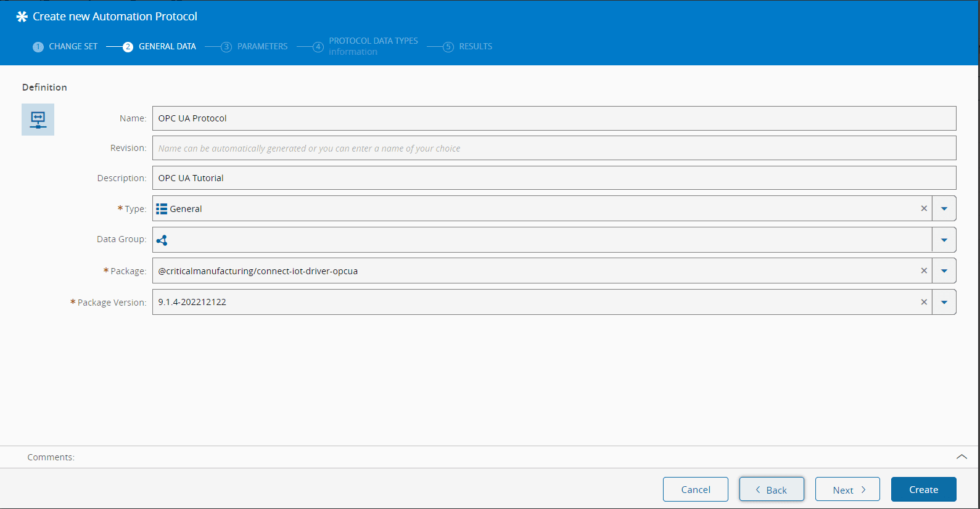Clear the General type selection
980x509 pixels.
pos(923,209)
